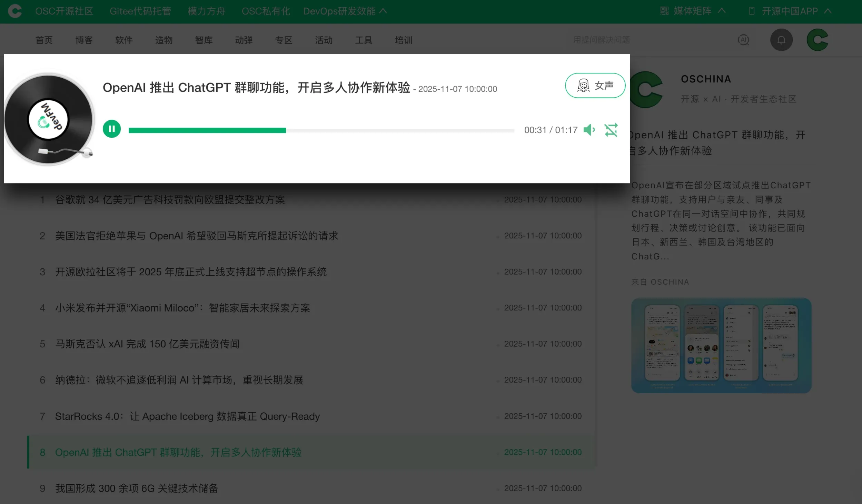The height and width of the screenshot is (504, 862).
Task: Play track 1 about 谷歌 34 亿美元罚款
Action: (170, 200)
